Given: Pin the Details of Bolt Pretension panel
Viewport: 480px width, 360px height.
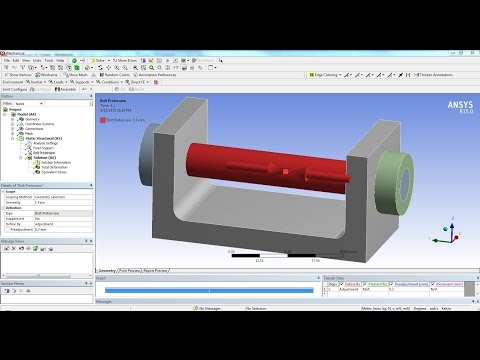Looking at the screenshot, I should click(x=91, y=185).
